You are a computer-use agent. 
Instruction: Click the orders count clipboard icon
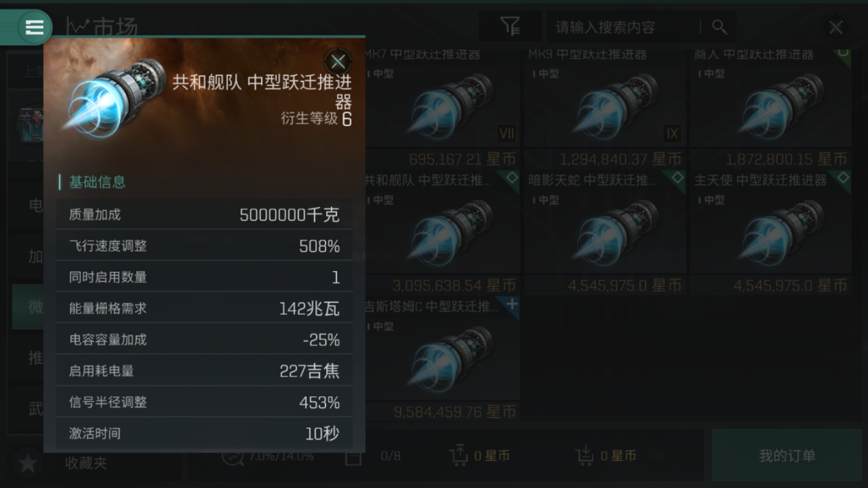pyautogui.click(x=354, y=456)
